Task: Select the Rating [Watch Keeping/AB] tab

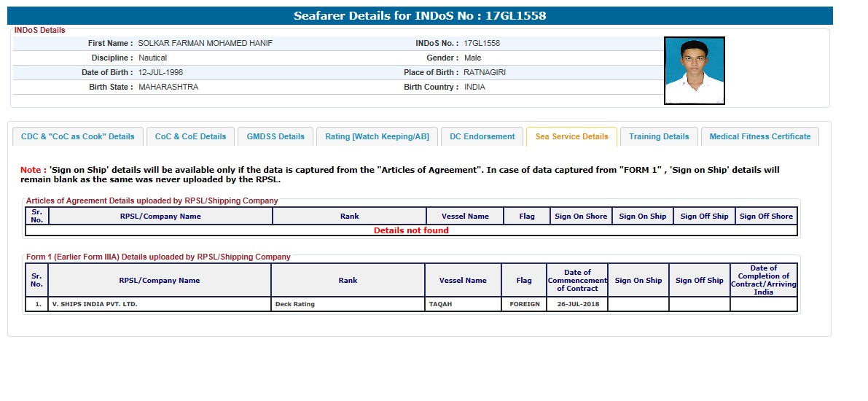Action: click(377, 136)
